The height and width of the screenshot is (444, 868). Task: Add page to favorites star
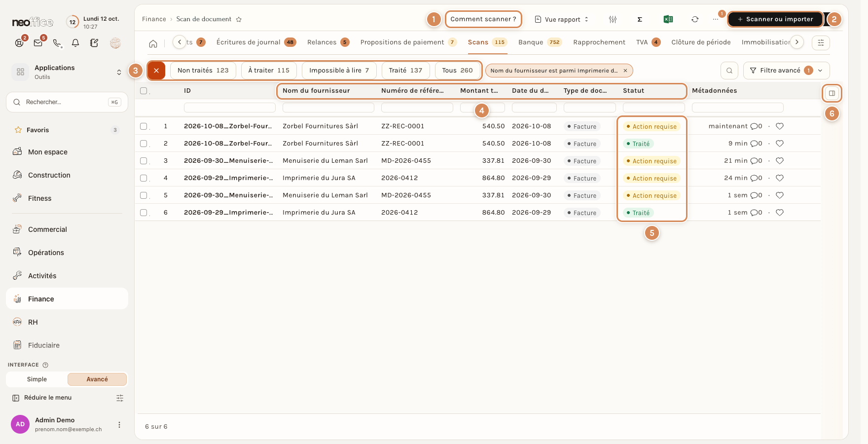[x=239, y=19]
